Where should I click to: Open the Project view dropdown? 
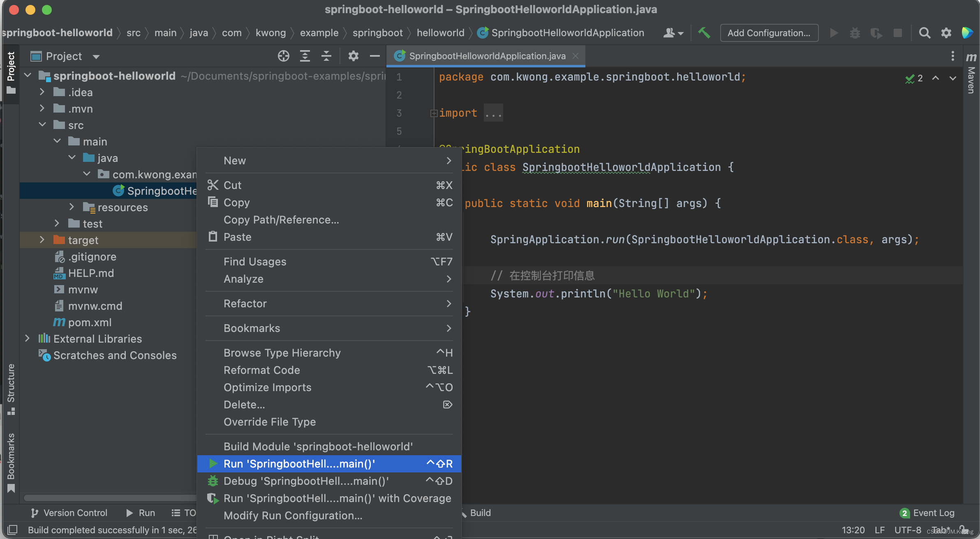pyautogui.click(x=96, y=56)
